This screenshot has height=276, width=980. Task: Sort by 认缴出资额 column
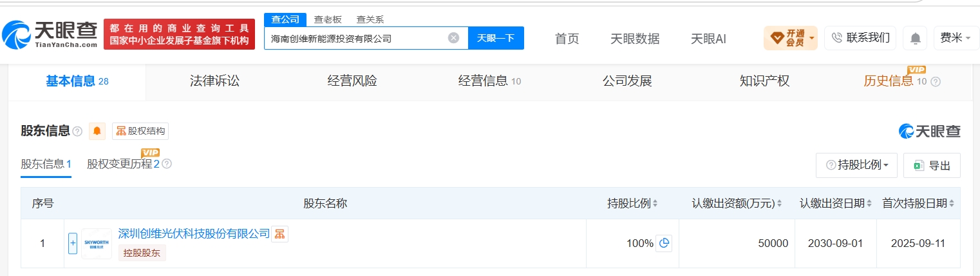pyautogui.click(x=737, y=203)
